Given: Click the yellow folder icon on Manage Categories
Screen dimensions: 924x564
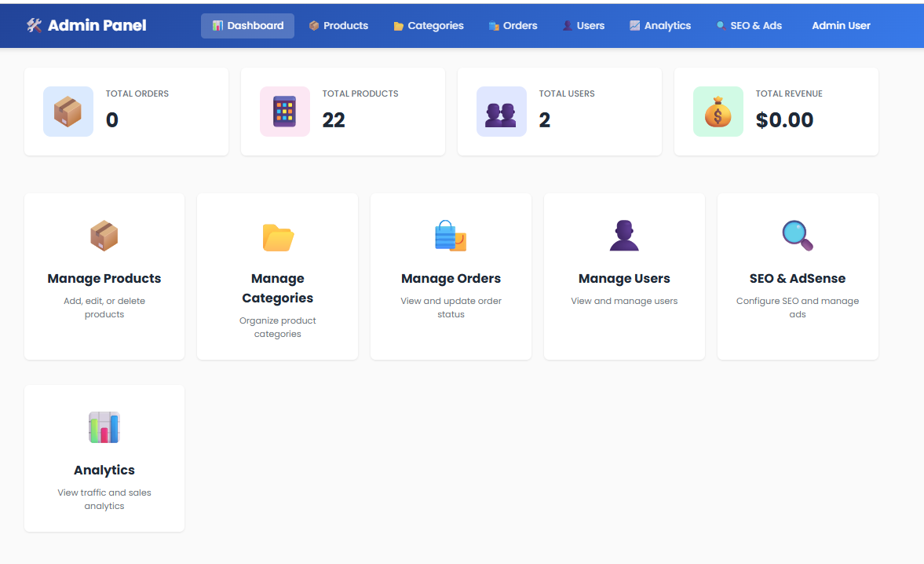Looking at the screenshot, I should pos(278,237).
